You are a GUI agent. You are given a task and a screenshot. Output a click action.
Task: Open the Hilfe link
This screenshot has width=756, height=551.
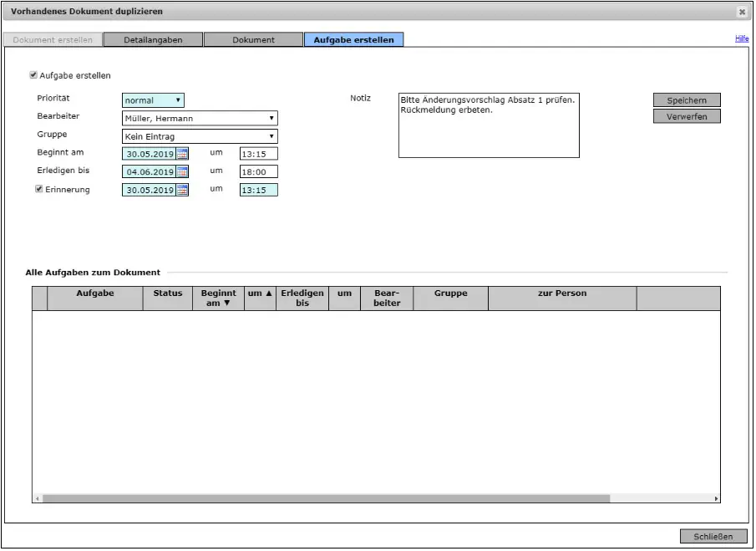pyautogui.click(x=741, y=38)
